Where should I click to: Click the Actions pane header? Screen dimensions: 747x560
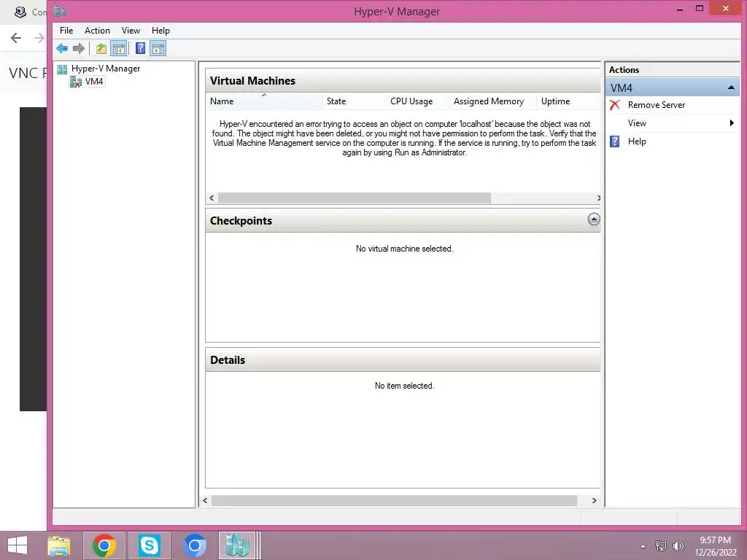tap(672, 69)
